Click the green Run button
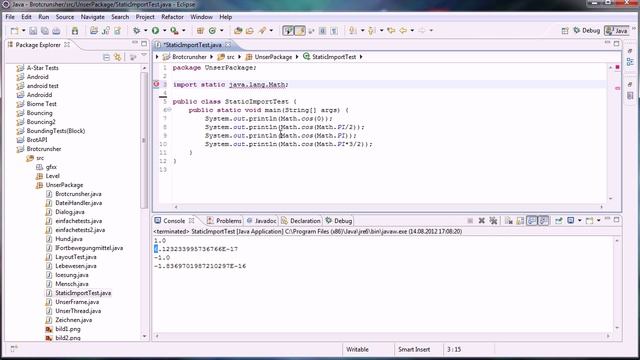 point(156,31)
